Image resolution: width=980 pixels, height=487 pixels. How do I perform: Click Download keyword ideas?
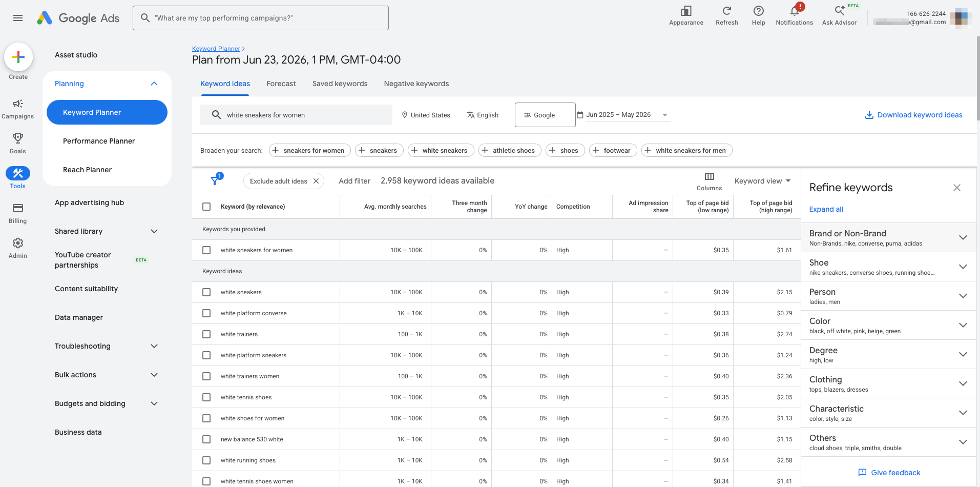point(914,115)
